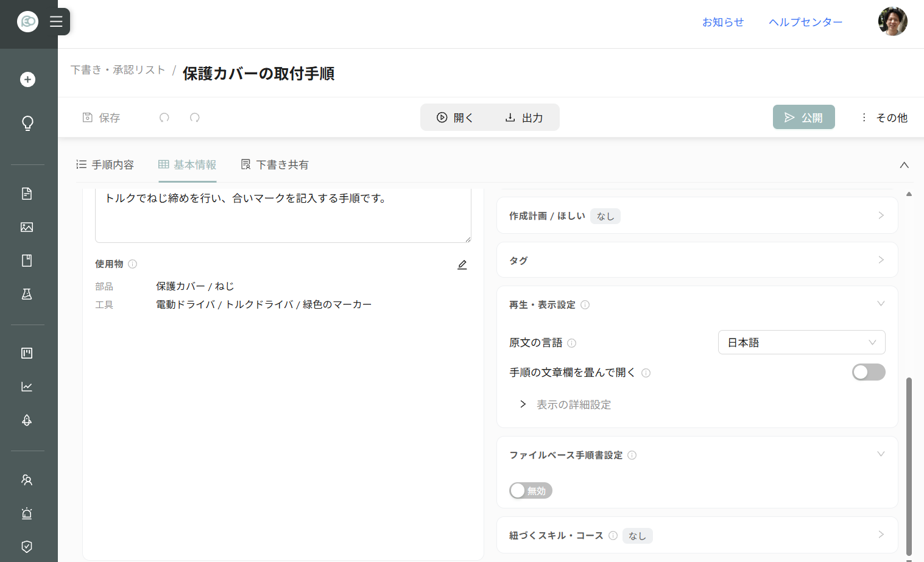Viewport: 924px width, 562px height.
Task: Click the scrollbar up arrow
Action: click(909, 194)
